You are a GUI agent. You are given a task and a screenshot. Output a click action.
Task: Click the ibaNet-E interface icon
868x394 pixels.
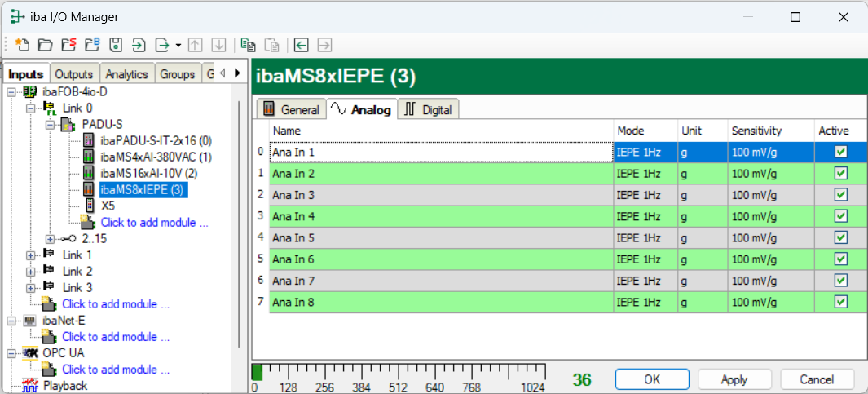[x=30, y=321]
